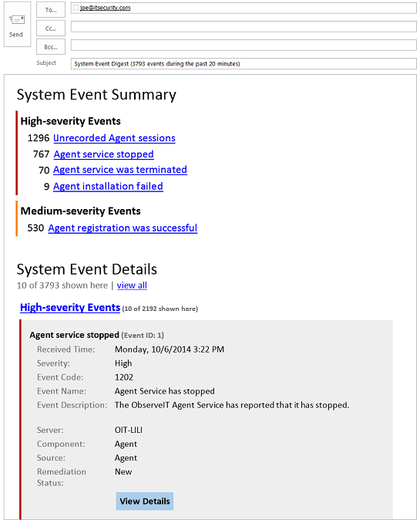
Task: Open Agent service stopped summary link
Action: coord(104,154)
